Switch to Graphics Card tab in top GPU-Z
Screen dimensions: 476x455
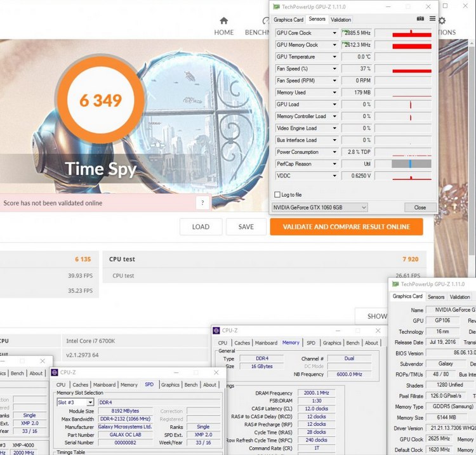coord(288,20)
